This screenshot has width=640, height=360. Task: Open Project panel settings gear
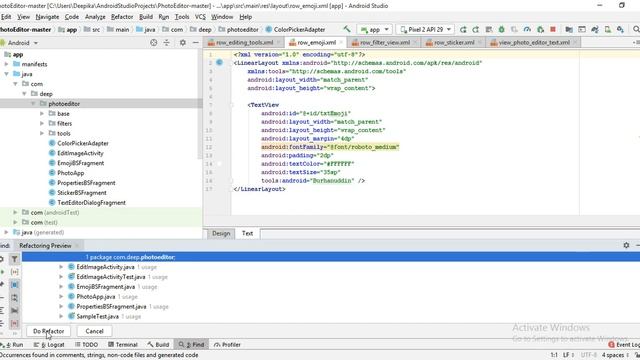pos(182,42)
